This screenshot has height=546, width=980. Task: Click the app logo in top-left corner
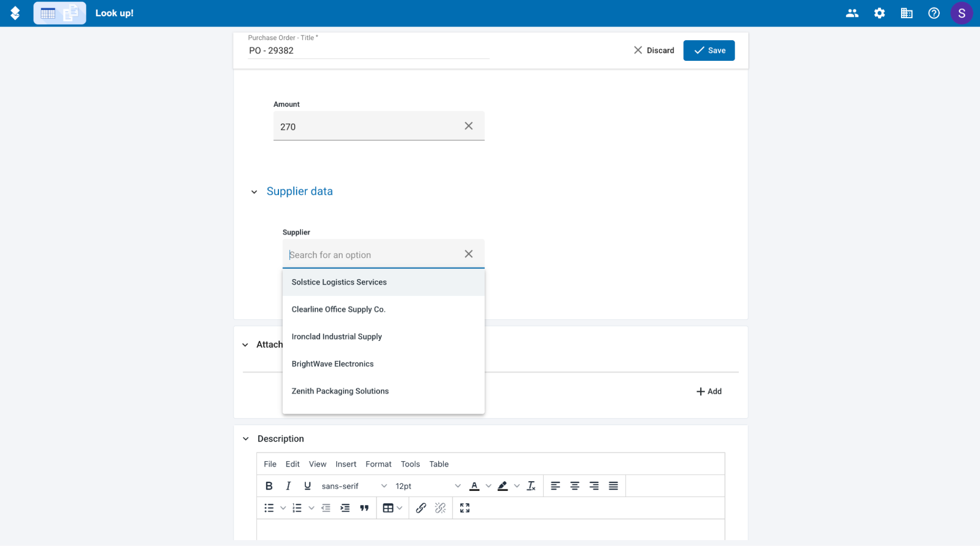15,13
